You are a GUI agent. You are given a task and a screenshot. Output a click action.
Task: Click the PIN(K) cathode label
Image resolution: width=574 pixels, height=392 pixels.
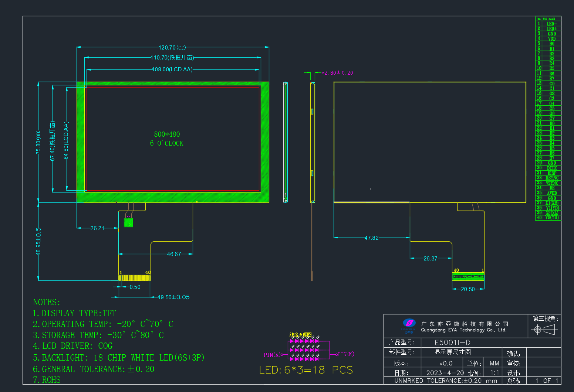(346, 354)
